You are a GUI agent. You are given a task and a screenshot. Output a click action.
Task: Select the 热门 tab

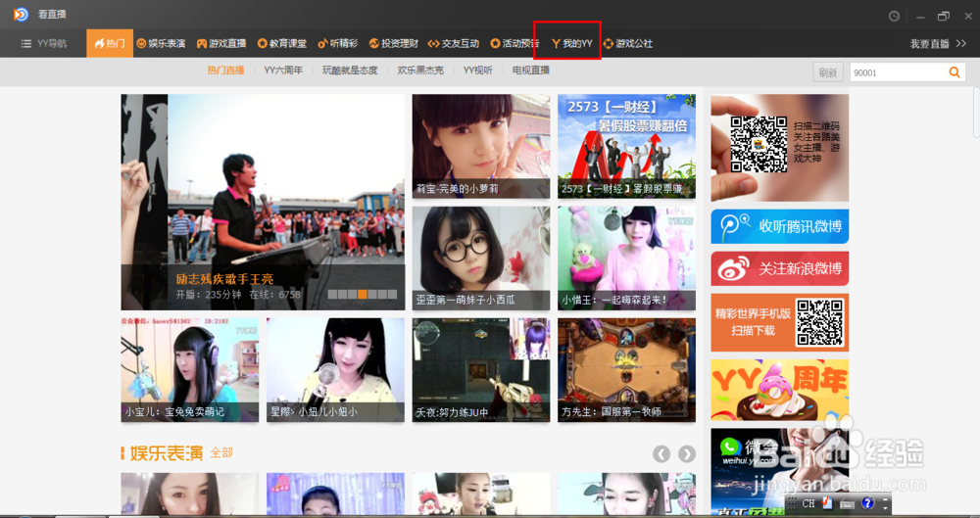(x=110, y=43)
